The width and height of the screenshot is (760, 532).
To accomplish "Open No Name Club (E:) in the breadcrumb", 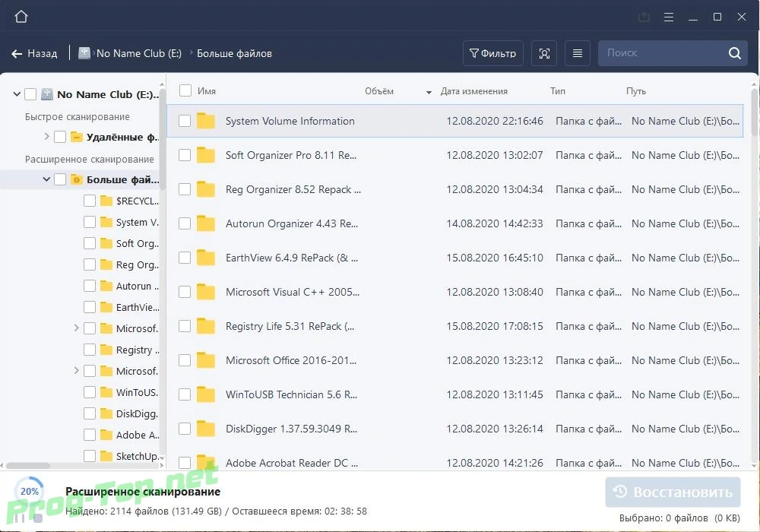I will (x=139, y=53).
